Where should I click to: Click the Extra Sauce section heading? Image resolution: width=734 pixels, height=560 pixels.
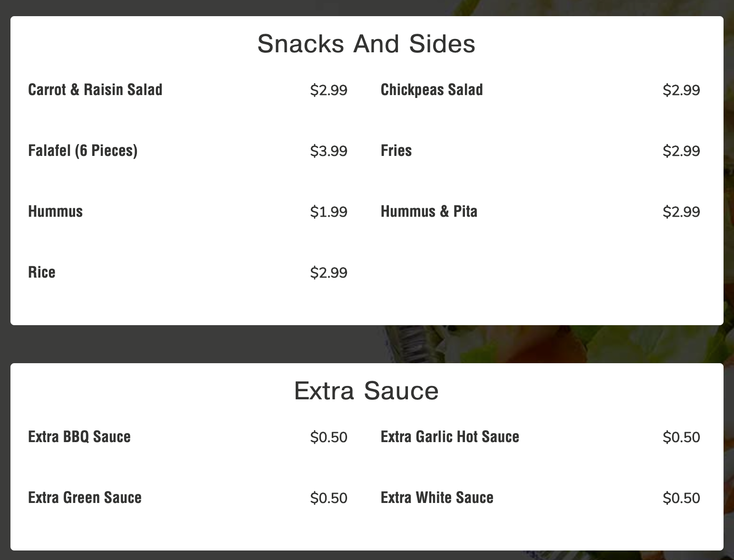click(366, 391)
